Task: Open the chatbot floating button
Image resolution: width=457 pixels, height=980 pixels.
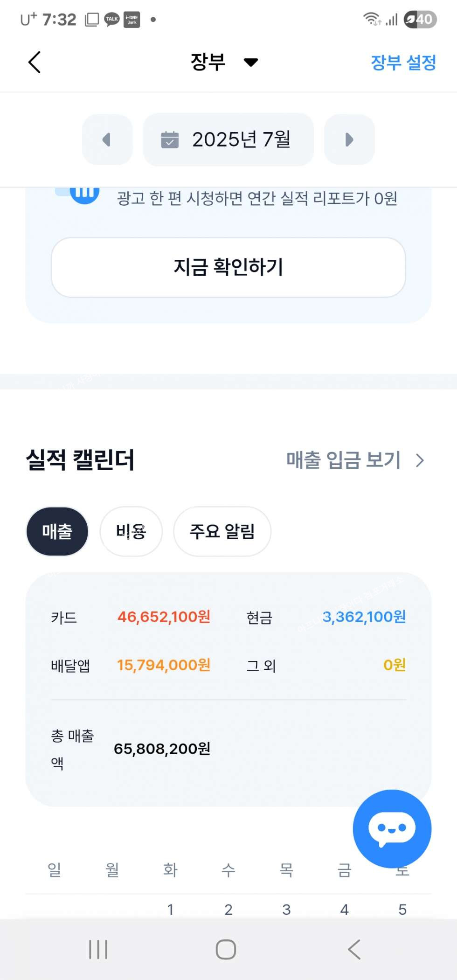Action: [x=392, y=828]
